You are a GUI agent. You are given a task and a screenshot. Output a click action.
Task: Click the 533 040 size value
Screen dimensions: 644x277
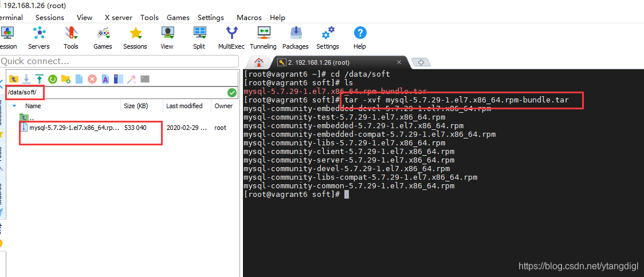pos(135,128)
